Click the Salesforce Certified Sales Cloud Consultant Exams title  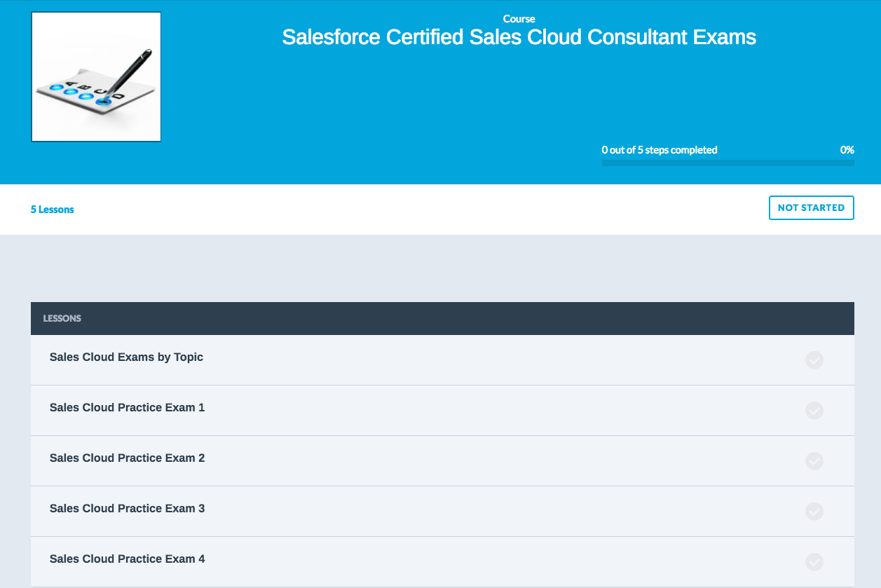tap(519, 37)
